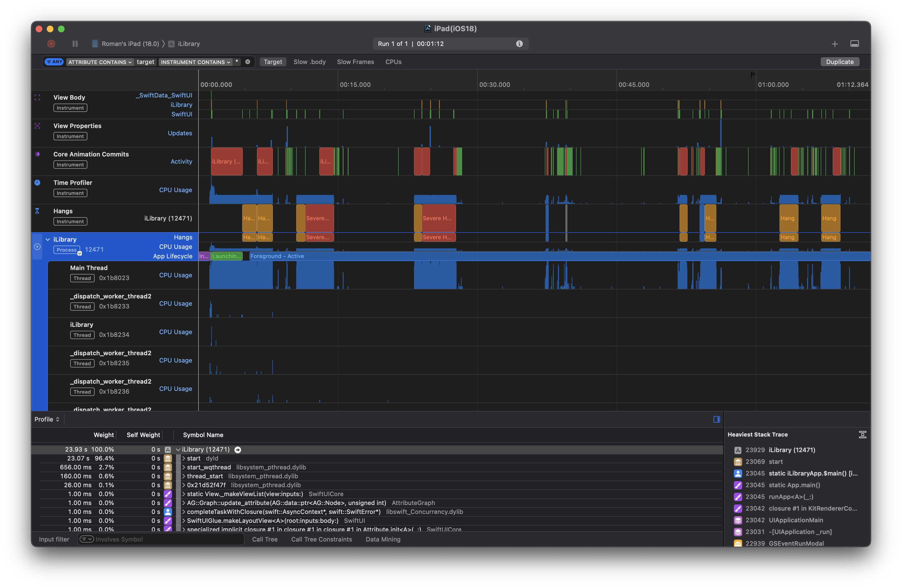Click the flag marker on timeline ruler
The height and width of the screenshot is (588, 902).
[x=753, y=75]
